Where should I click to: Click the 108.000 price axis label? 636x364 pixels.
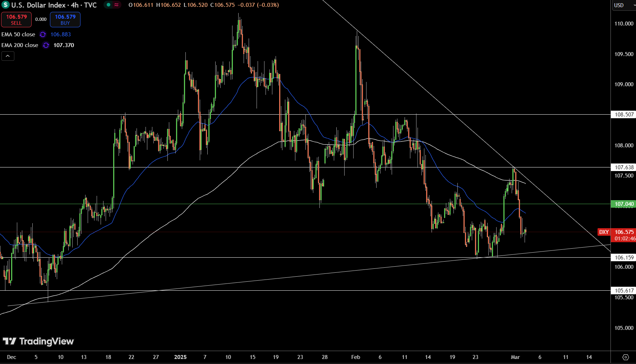coord(624,146)
